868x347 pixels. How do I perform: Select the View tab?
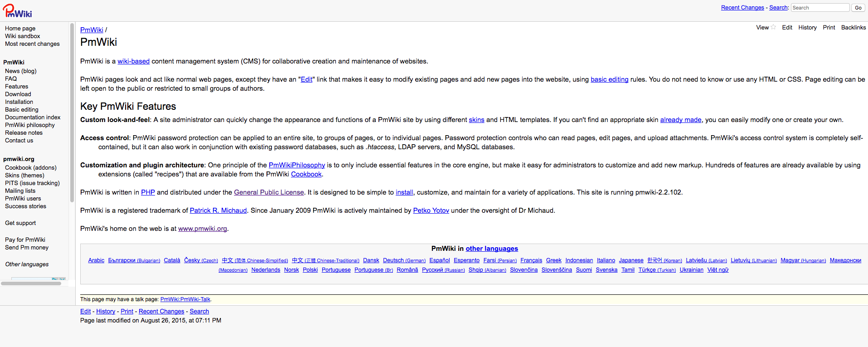(x=762, y=28)
